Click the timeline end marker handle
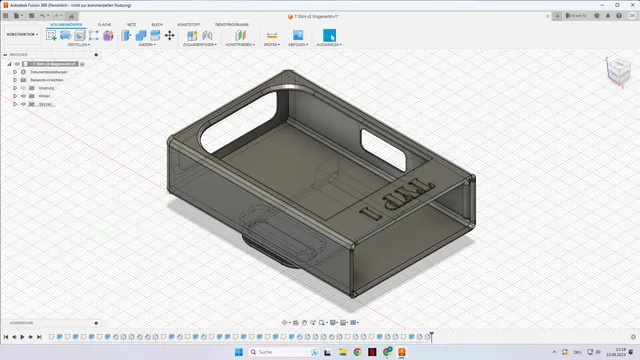The height and width of the screenshot is (360, 640). 431,336
